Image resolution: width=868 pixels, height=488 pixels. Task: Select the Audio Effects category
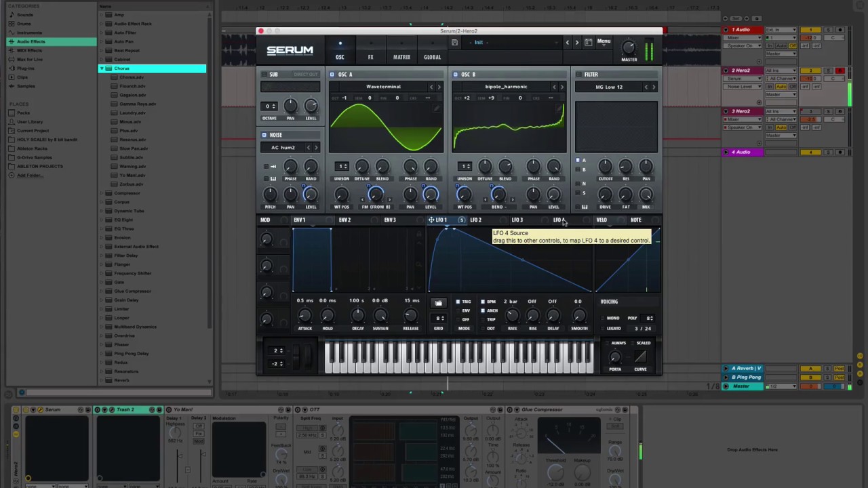pos(52,41)
